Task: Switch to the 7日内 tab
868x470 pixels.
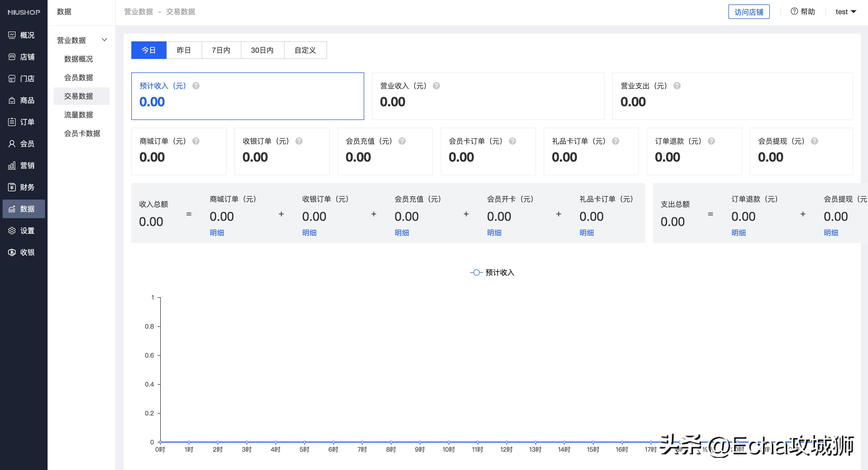Action: point(221,50)
